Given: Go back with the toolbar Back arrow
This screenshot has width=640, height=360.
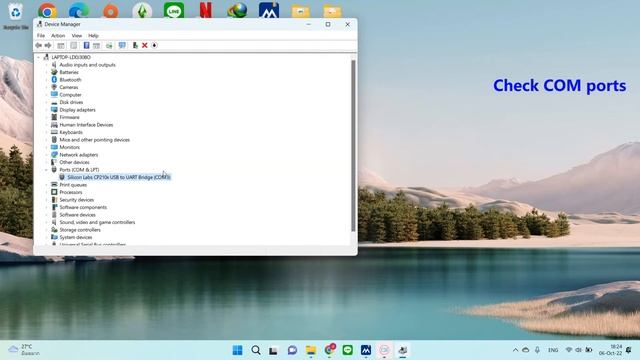Looking at the screenshot, I should [39, 45].
